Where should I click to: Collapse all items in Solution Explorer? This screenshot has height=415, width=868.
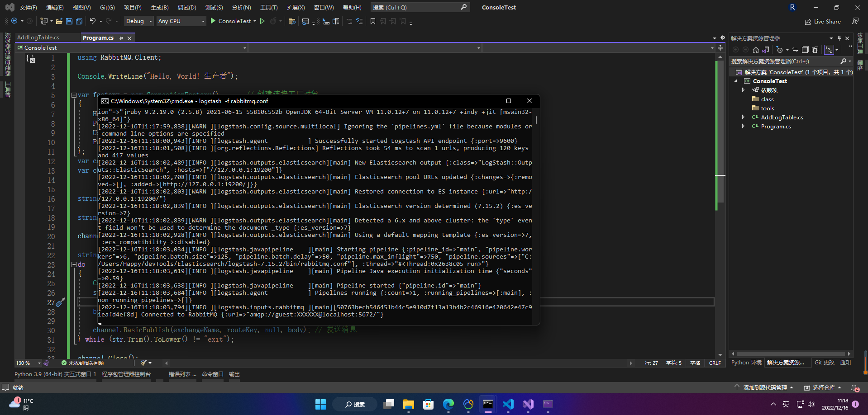(805, 50)
